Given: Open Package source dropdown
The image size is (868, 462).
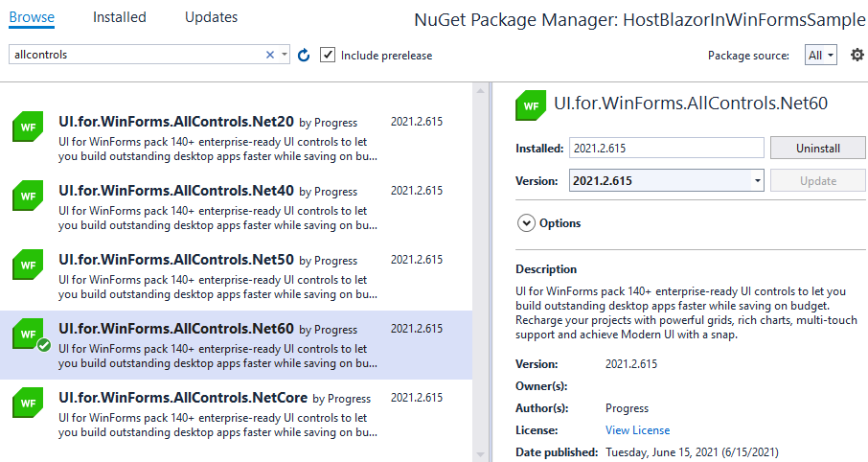Looking at the screenshot, I should [x=820, y=55].
